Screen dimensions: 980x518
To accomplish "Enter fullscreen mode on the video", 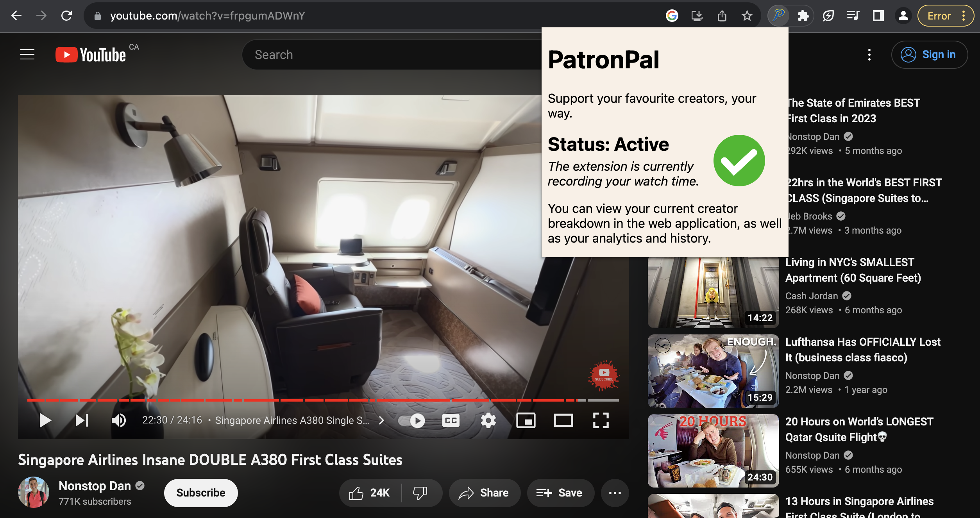I will tap(601, 421).
